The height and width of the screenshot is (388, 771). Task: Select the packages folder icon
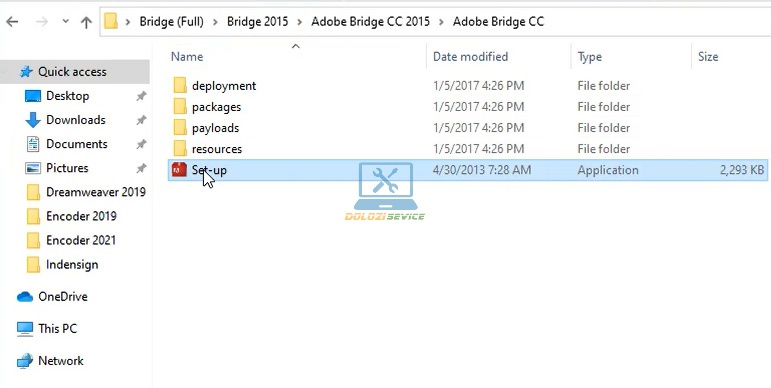tap(180, 107)
